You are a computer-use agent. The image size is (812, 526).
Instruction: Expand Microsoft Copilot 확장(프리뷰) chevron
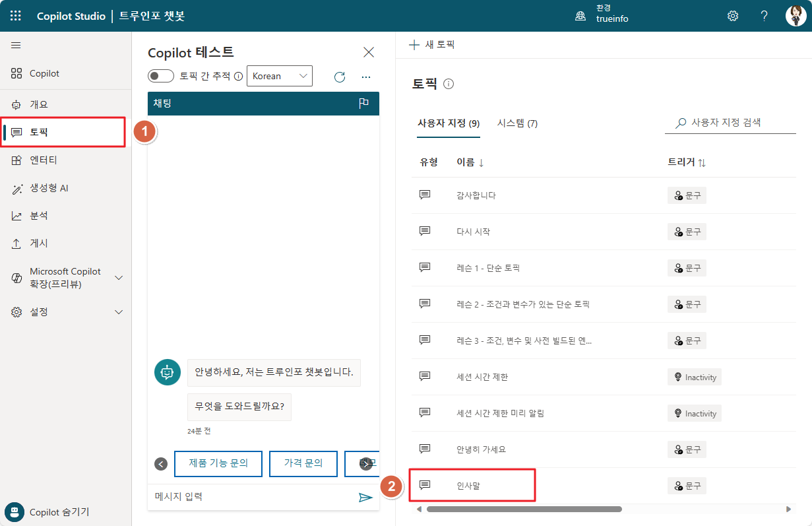119,278
